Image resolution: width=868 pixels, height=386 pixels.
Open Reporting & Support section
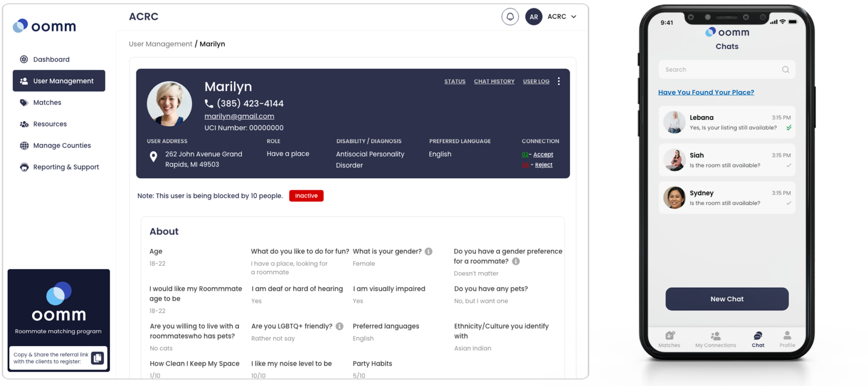[x=66, y=167]
